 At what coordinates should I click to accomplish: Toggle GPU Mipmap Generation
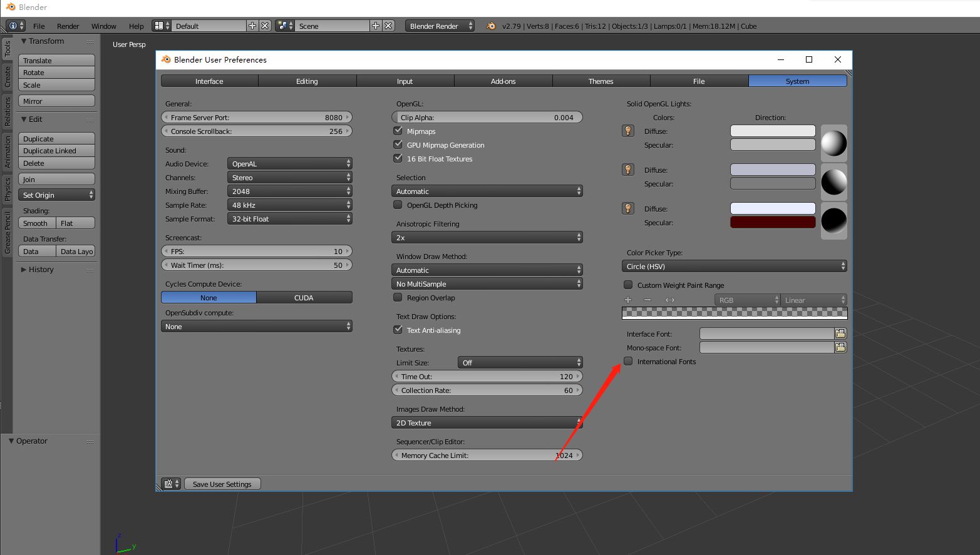pyautogui.click(x=398, y=145)
